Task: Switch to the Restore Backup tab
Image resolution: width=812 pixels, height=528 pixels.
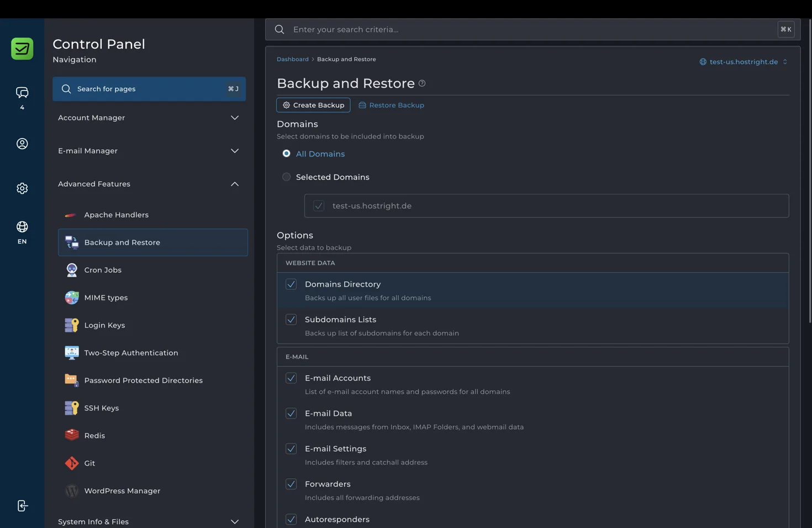Action: pos(391,105)
